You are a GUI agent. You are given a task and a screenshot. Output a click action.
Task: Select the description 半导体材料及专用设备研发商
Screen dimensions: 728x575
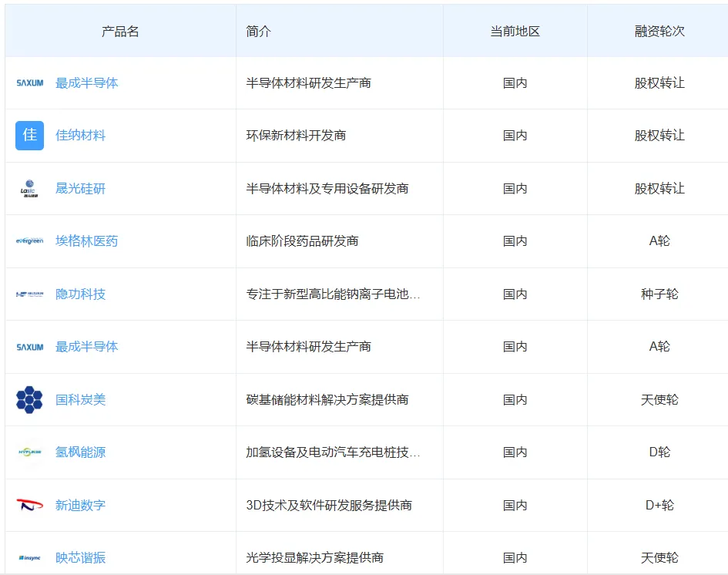pos(327,189)
